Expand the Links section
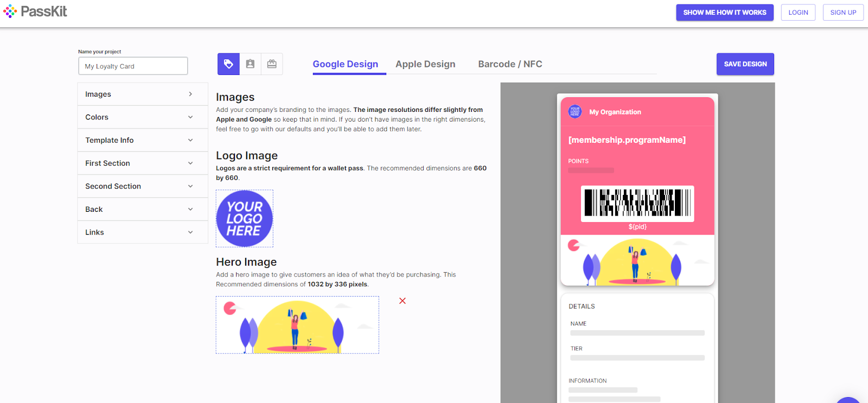Screen dimensions: 868x403 pos(143,232)
